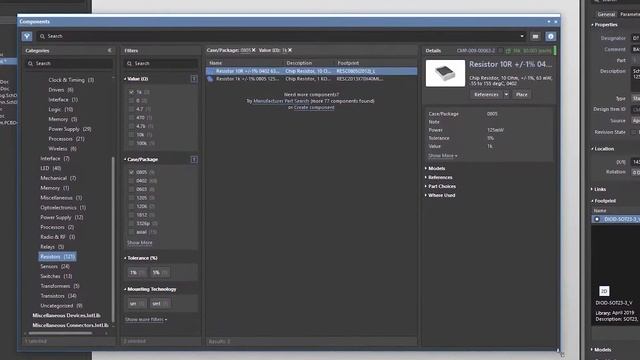The image size is (640, 360).
Task: Toggle the 1% tolerance filter
Action: 137,272
